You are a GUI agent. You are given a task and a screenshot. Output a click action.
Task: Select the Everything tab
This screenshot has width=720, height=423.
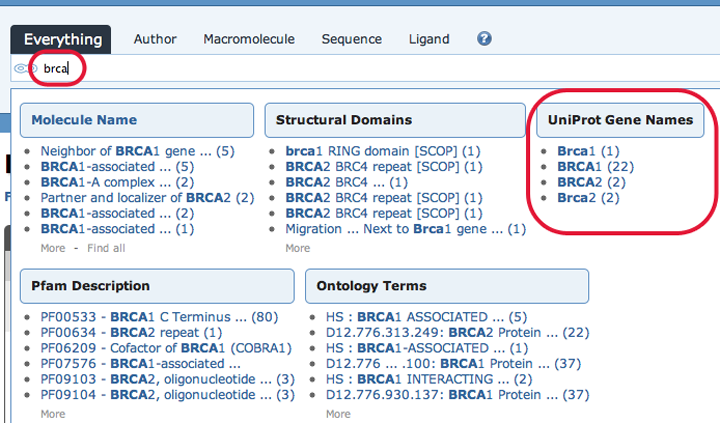point(61,39)
